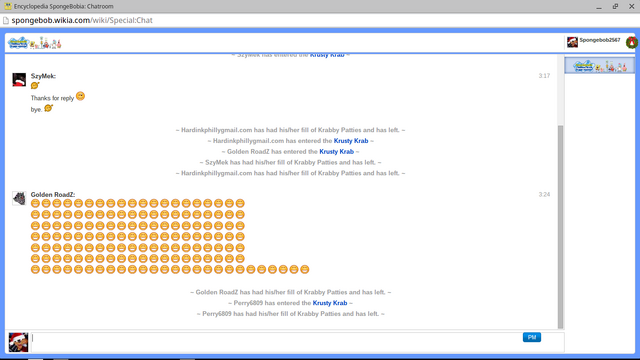Open Krusty Krab link in Hardinkphillygmail.com entry
This screenshot has height=360, width=640.
[x=351, y=141]
